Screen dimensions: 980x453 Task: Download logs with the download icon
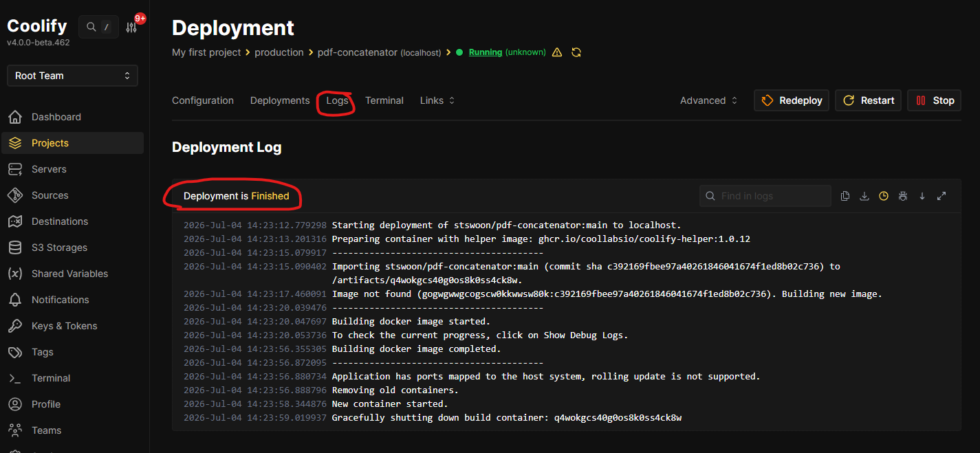point(864,196)
